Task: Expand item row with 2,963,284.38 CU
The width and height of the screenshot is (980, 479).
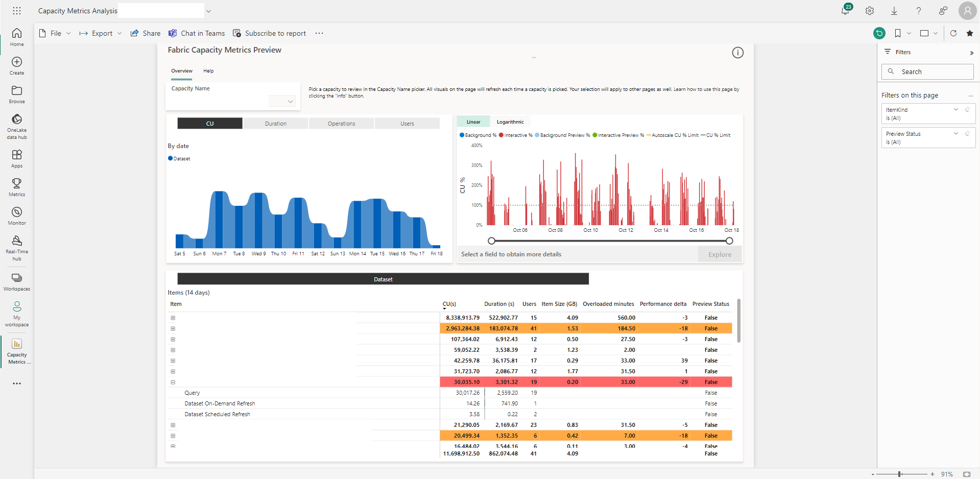Action: pyautogui.click(x=173, y=328)
